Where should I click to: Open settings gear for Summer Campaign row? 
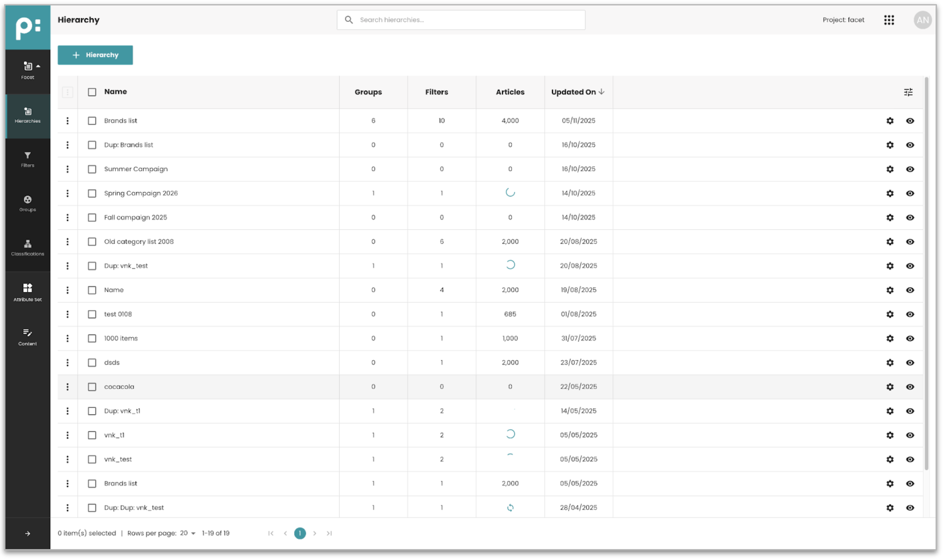pyautogui.click(x=890, y=169)
